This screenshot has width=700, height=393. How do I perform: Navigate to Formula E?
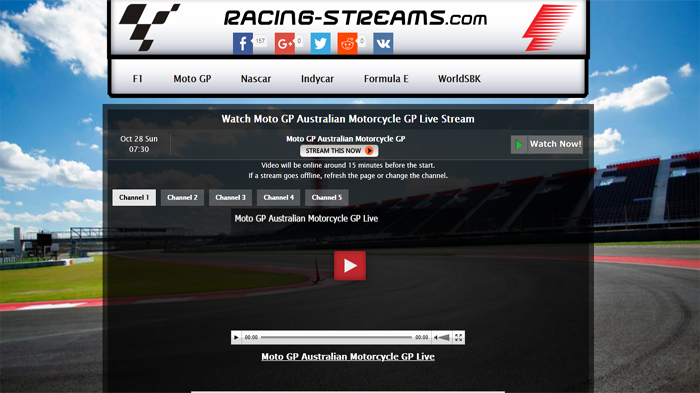point(386,79)
